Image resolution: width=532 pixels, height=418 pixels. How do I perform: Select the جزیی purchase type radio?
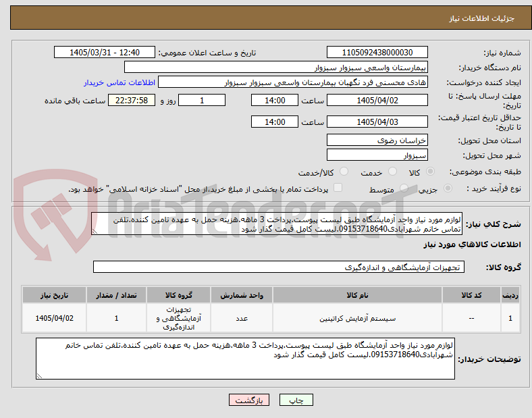(448, 188)
